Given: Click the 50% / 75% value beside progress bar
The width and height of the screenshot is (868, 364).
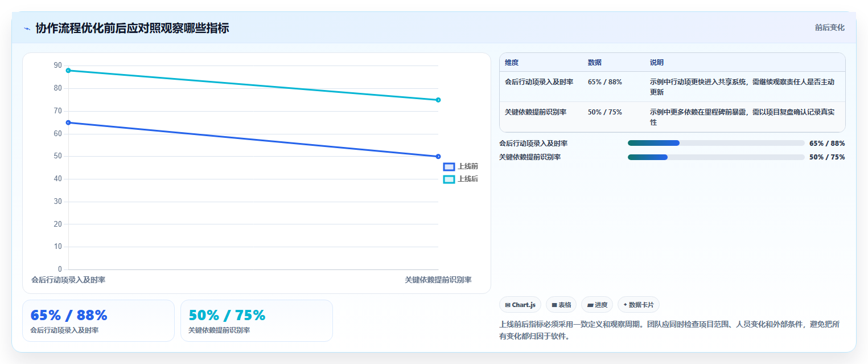Looking at the screenshot, I should 827,157.
